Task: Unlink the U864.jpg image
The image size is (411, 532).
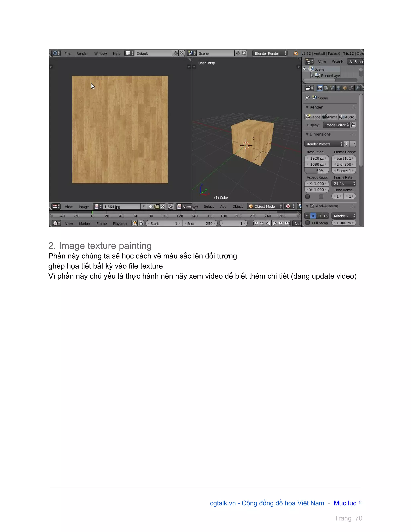Action: coord(163,207)
